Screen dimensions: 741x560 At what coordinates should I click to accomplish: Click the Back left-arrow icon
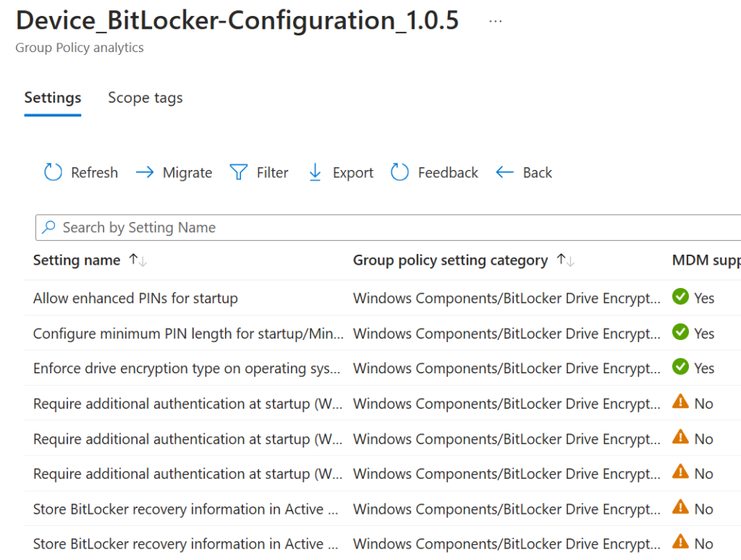[504, 172]
